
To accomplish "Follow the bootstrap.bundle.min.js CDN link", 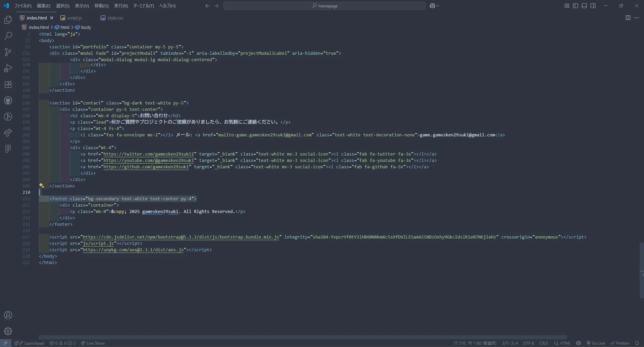I will click(x=181, y=237).
